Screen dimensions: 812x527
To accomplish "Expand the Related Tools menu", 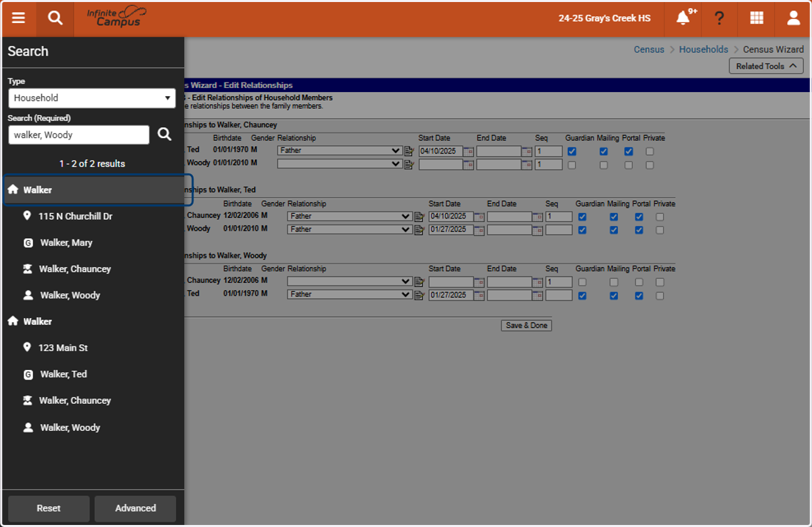I will click(x=766, y=66).
